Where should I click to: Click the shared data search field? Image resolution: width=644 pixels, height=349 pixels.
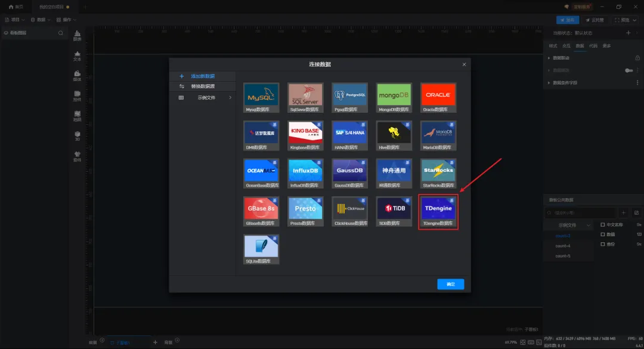(x=581, y=212)
